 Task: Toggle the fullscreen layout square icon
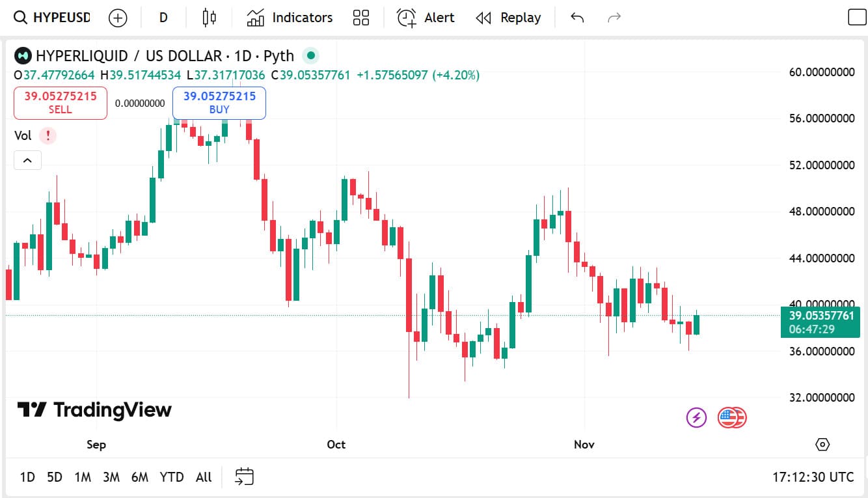857,18
